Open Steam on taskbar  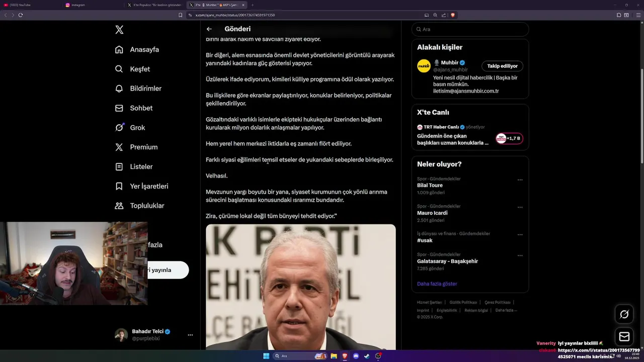tap(367, 356)
